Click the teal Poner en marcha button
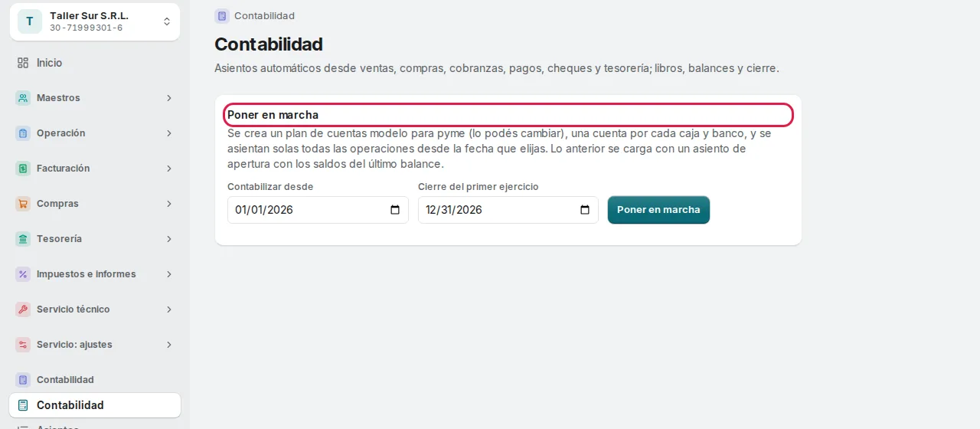The width and height of the screenshot is (980, 429). [x=658, y=210]
